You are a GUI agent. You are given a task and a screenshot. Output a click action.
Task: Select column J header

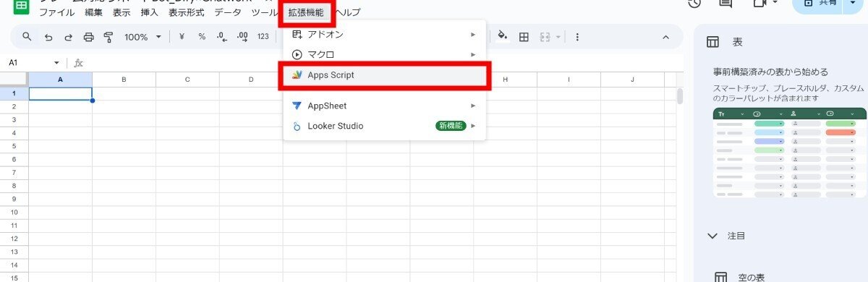632,80
